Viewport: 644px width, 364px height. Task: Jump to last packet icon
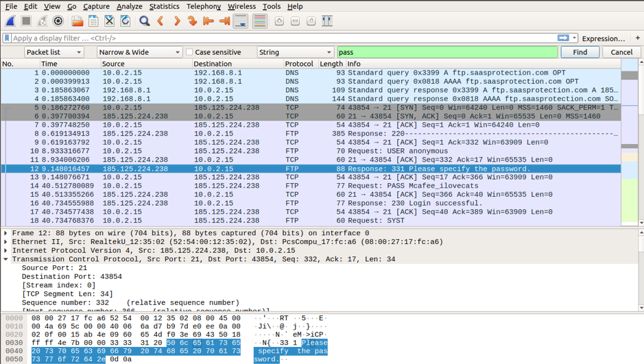pos(224,21)
